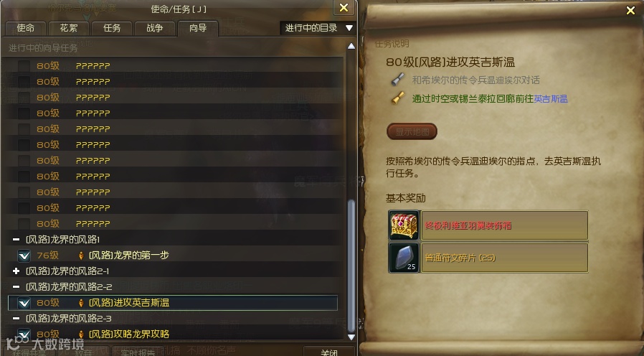Viewport: 644px width, 356px height.
Task: Switch to the 战争 tab
Action: [155, 29]
